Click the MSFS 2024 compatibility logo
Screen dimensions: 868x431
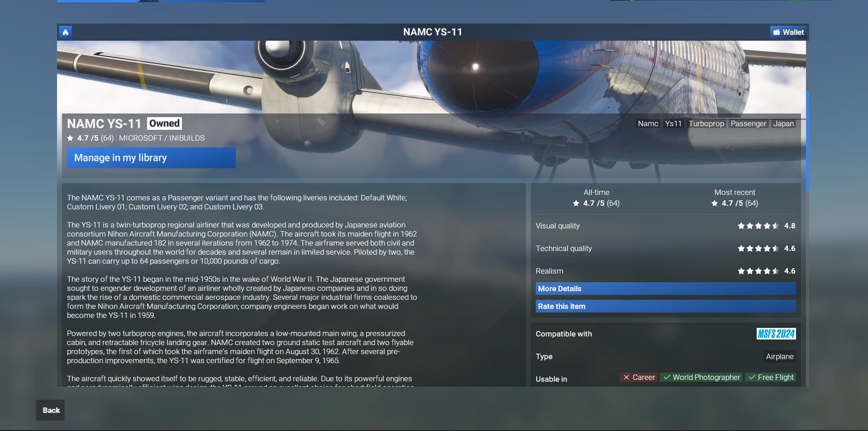776,334
